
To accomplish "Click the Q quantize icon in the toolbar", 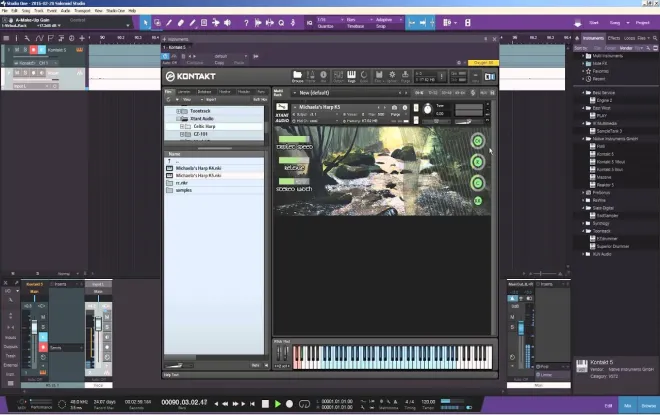I will (x=281, y=23).
